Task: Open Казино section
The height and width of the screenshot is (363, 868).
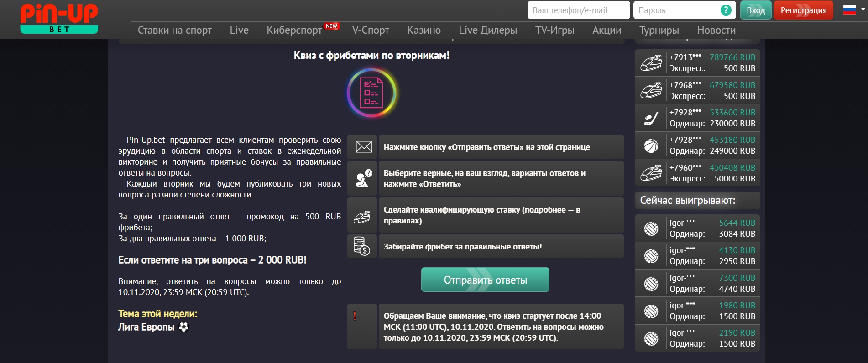Action: pyautogui.click(x=424, y=30)
